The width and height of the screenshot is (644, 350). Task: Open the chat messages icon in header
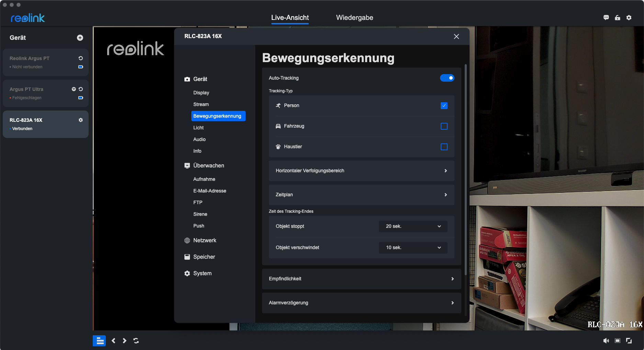pos(606,17)
